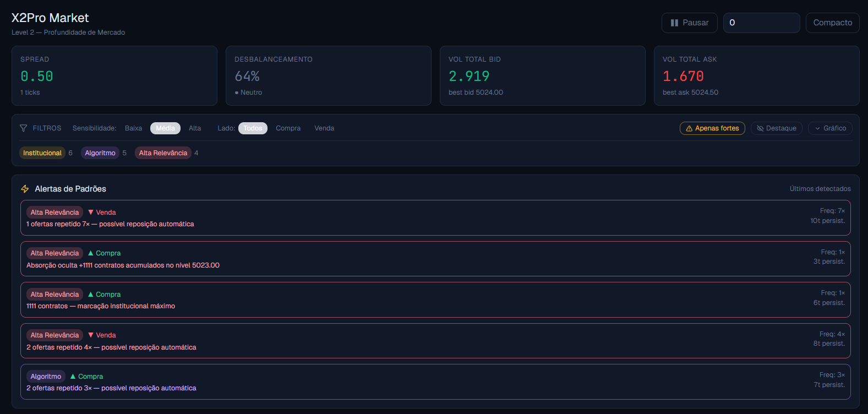This screenshot has height=414, width=868.
Task: Click the Alta Relevância count 4
Action: 196,153
